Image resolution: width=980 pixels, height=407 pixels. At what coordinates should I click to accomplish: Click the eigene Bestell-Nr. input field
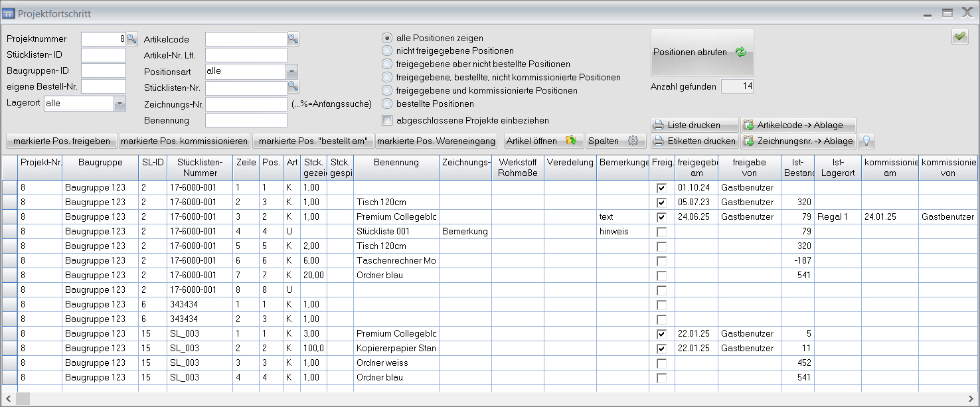104,86
